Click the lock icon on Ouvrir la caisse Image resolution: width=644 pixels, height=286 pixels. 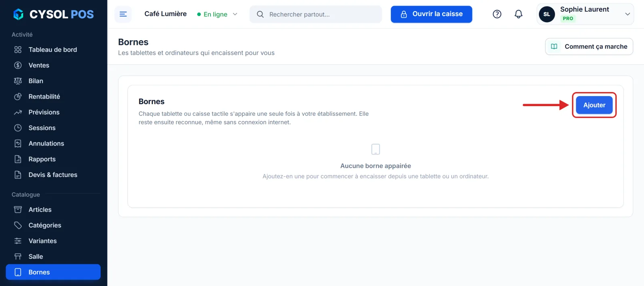[x=404, y=14]
